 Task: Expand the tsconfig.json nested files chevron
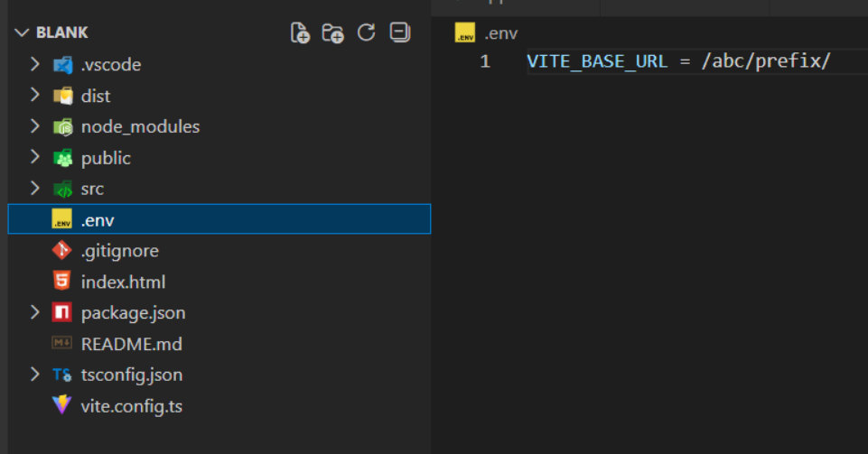coord(35,375)
